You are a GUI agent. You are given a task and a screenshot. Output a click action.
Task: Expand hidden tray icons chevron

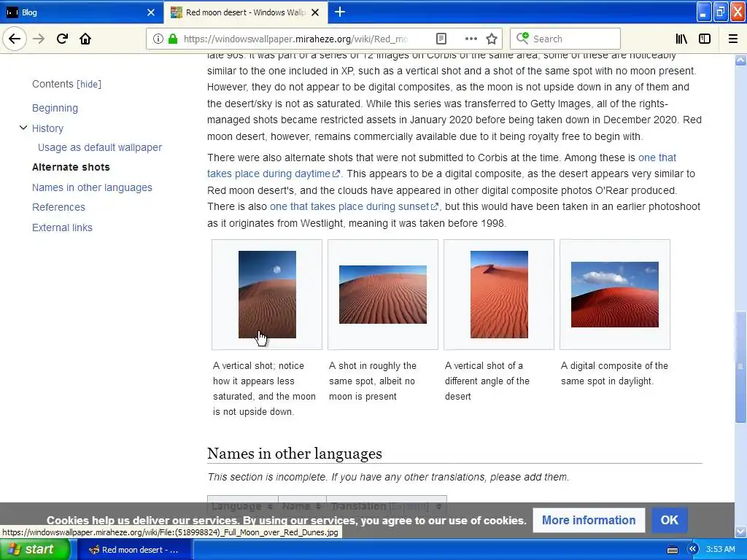pyautogui.click(x=692, y=550)
